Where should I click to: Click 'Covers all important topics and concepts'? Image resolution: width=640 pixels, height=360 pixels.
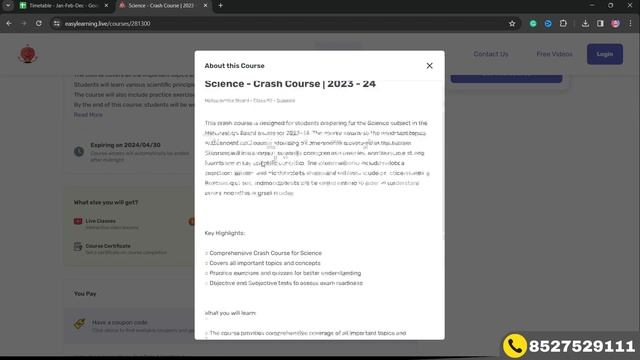click(x=265, y=263)
